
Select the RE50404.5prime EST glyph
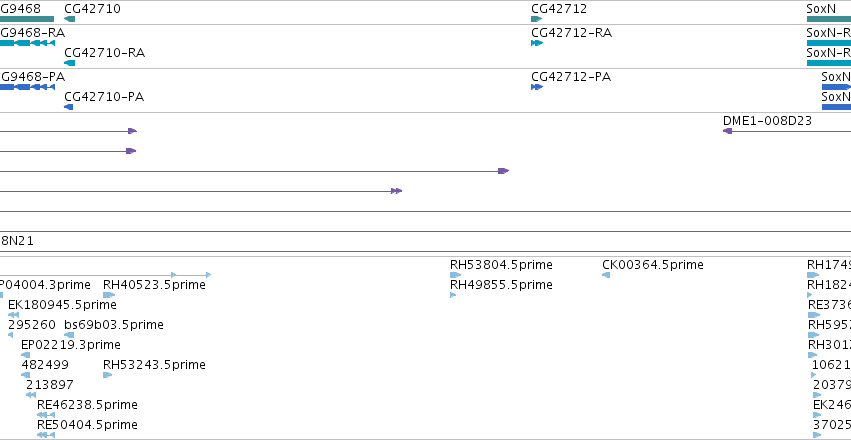pos(46,435)
